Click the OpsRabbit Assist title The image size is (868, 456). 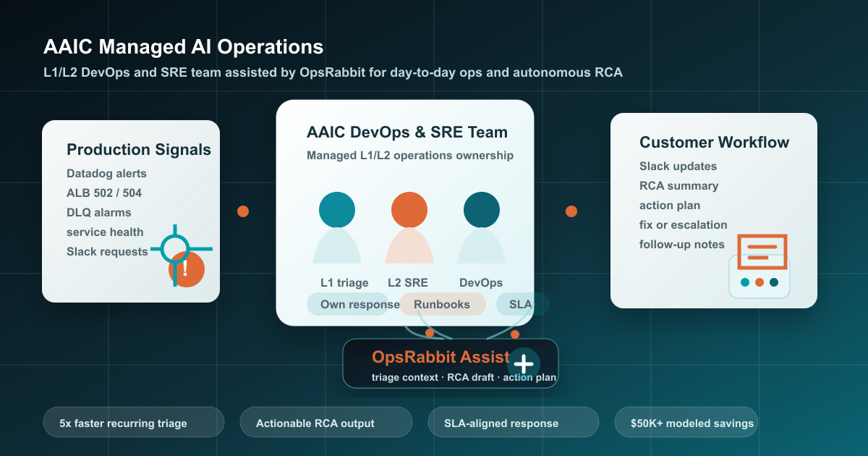pyautogui.click(x=441, y=357)
